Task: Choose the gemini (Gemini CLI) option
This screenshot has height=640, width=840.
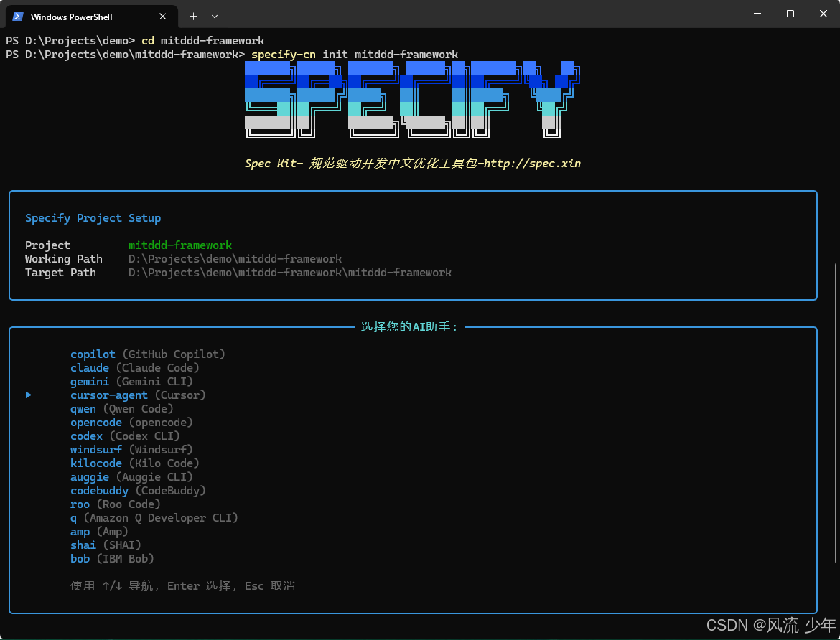Action: 131,381
